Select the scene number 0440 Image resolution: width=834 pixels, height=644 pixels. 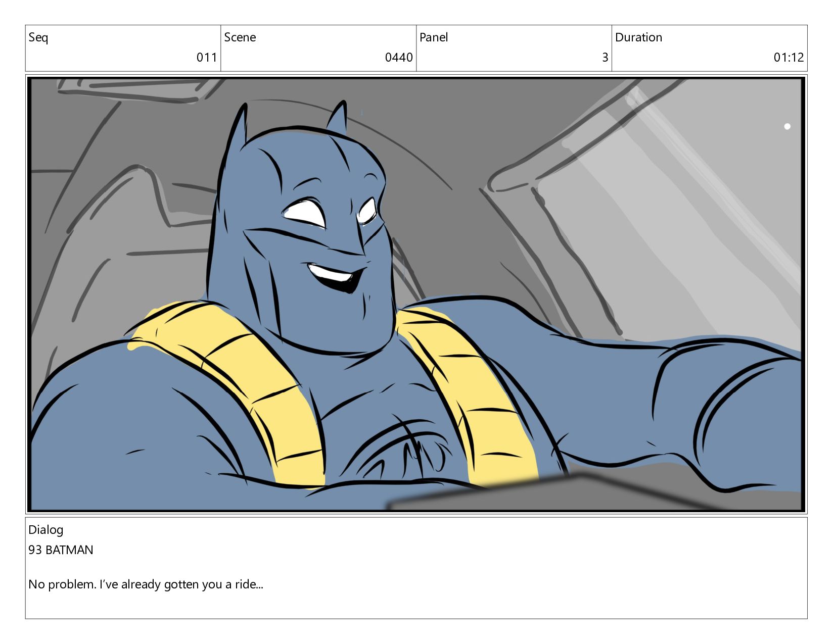click(399, 57)
